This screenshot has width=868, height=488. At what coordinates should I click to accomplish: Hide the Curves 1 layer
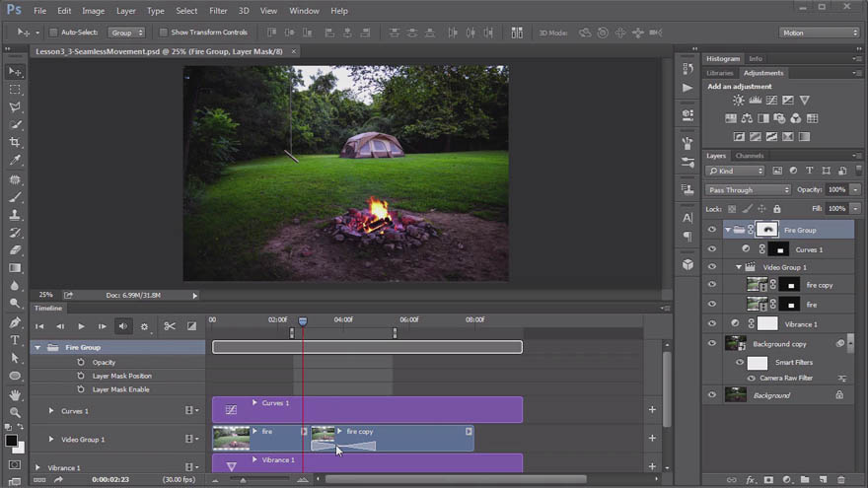click(x=712, y=249)
